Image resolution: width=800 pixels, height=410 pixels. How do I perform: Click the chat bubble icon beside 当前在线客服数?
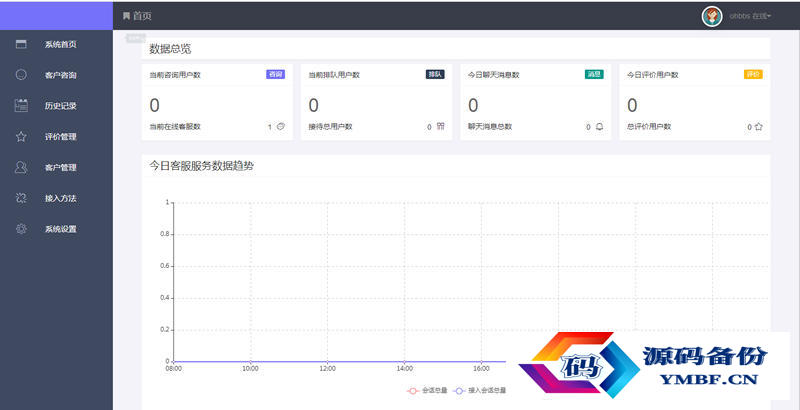point(281,126)
